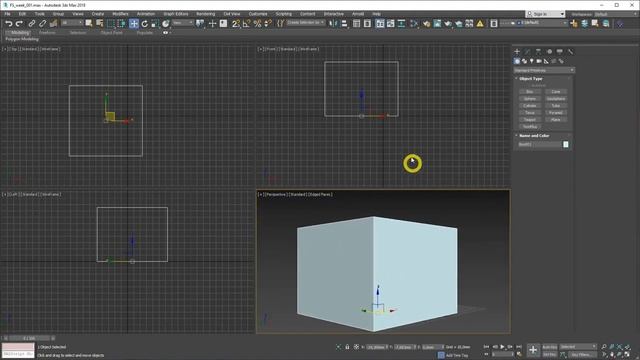Activate the Select Object tool

(x=89, y=24)
